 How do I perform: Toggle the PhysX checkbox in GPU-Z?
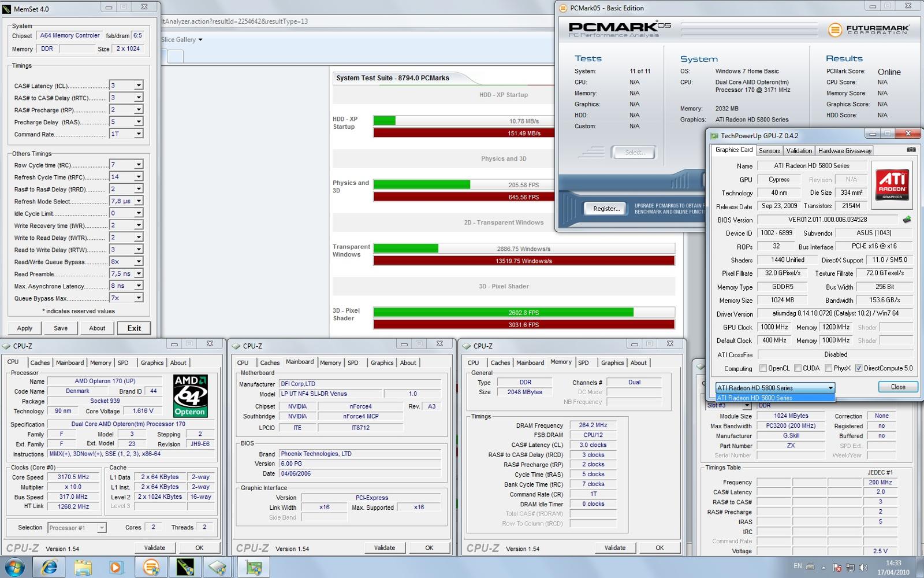(828, 368)
